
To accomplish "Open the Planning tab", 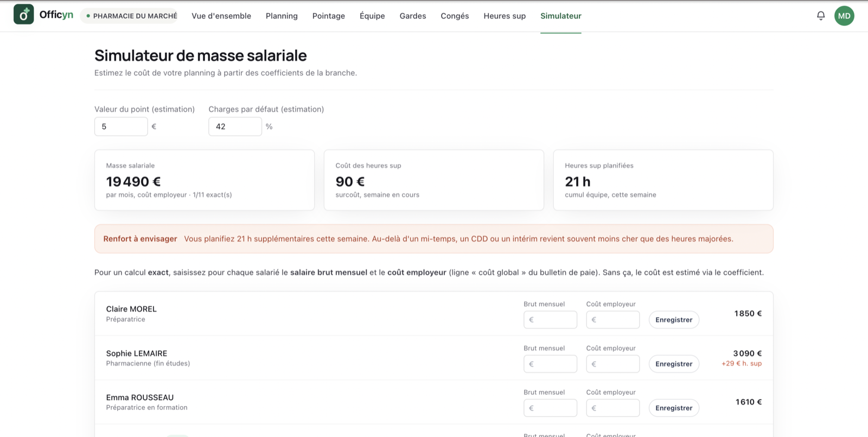I will (x=282, y=16).
